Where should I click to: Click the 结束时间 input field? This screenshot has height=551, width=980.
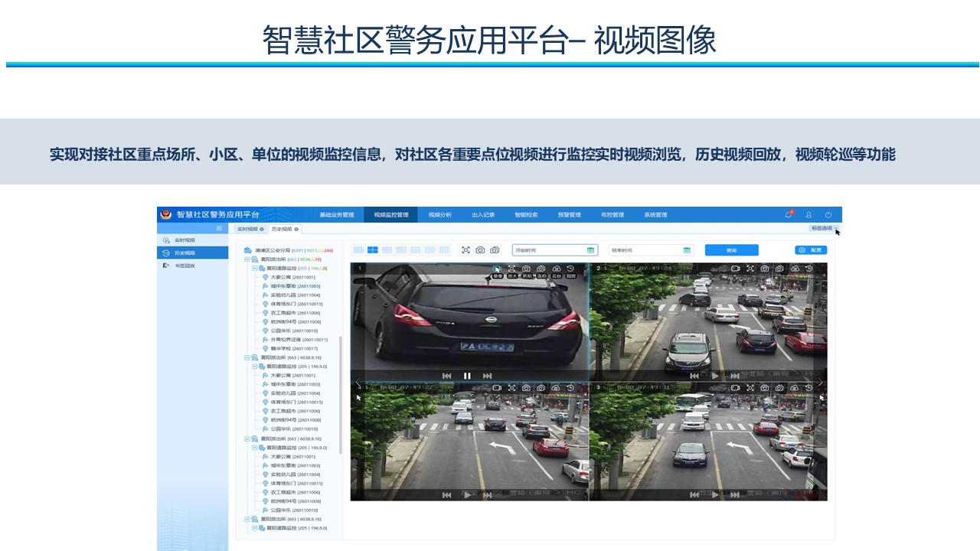click(651, 250)
